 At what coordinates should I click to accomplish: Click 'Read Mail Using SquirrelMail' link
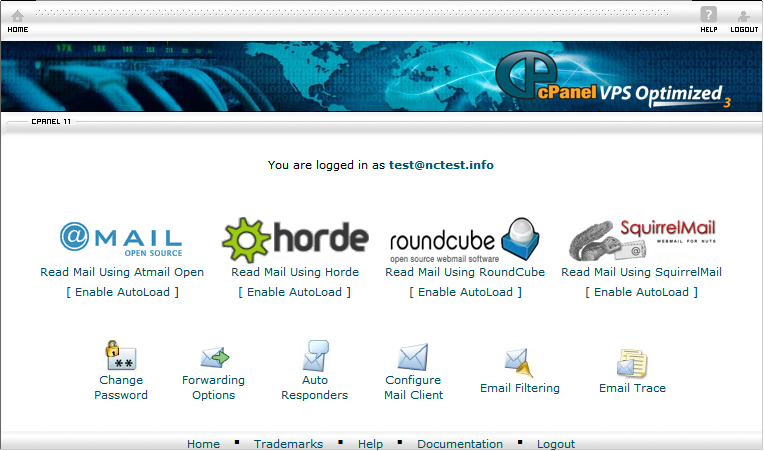641,272
